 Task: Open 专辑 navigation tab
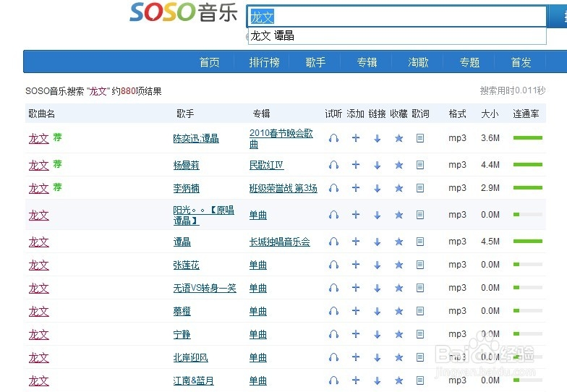367,62
